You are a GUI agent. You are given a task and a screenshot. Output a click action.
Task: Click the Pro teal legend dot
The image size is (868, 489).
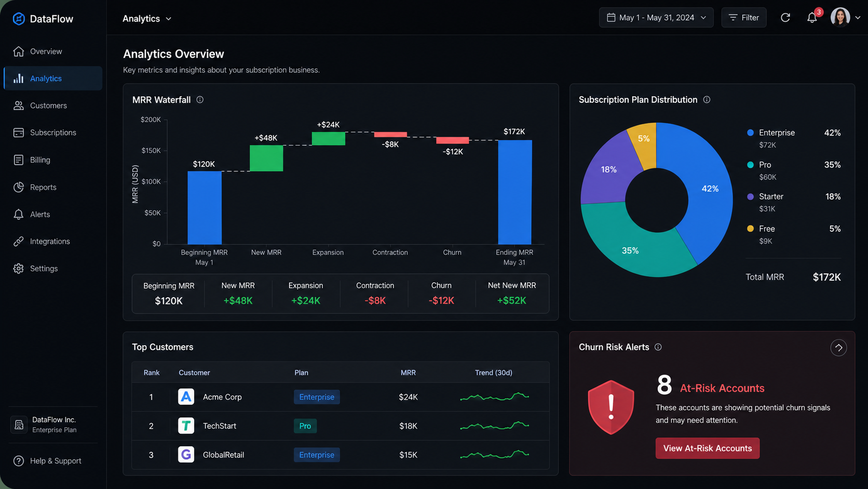click(x=750, y=165)
